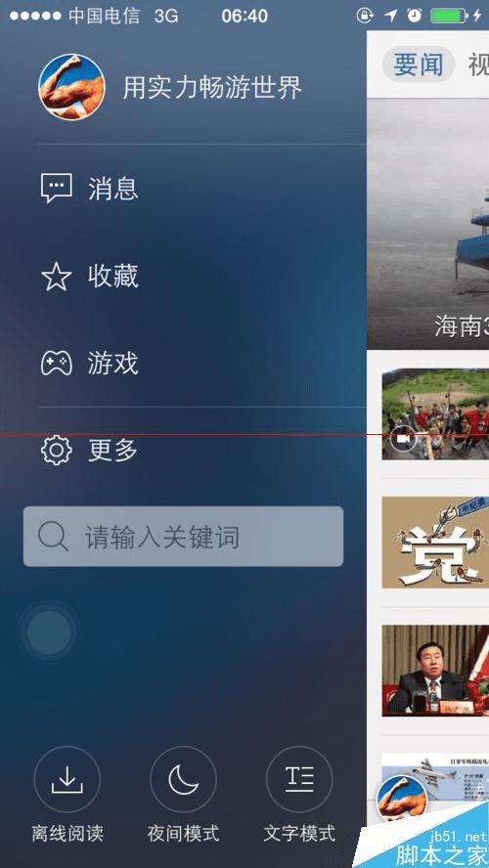Open the group photo video thumbnail
This screenshot has width=489, height=868.
pyautogui.click(x=435, y=414)
